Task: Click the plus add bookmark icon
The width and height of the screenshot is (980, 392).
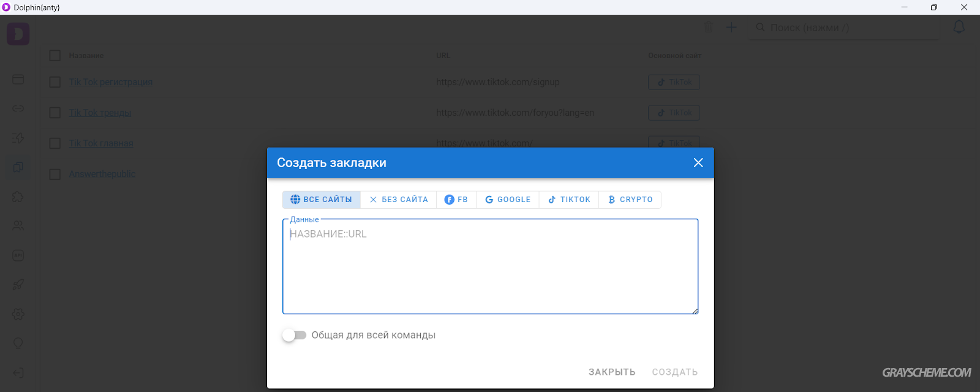Action: tap(731, 28)
